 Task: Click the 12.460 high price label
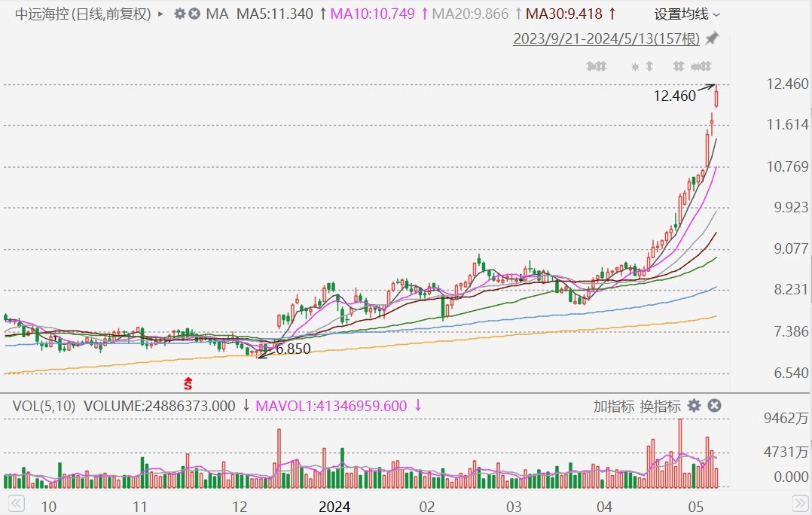click(675, 96)
